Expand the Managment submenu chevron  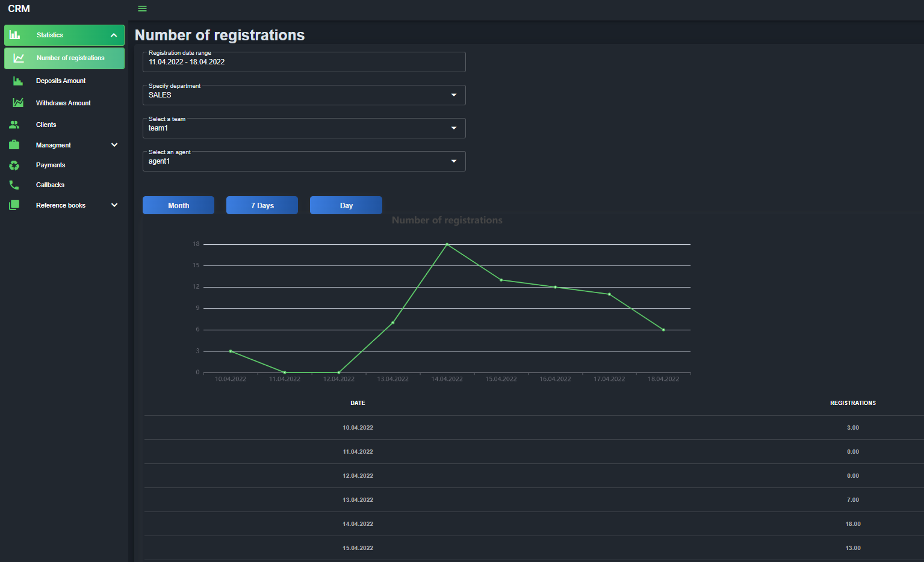pyautogui.click(x=114, y=145)
